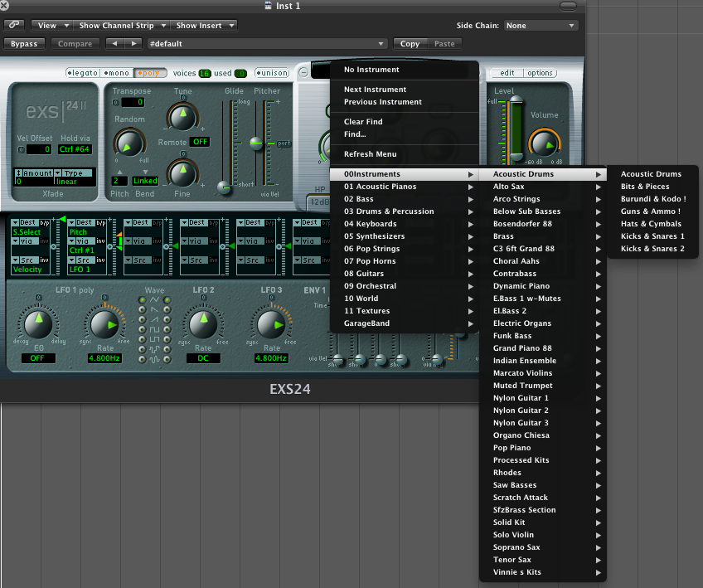Click the LFO 2 Rate knob
This screenshot has width=703, height=588.
203,323
